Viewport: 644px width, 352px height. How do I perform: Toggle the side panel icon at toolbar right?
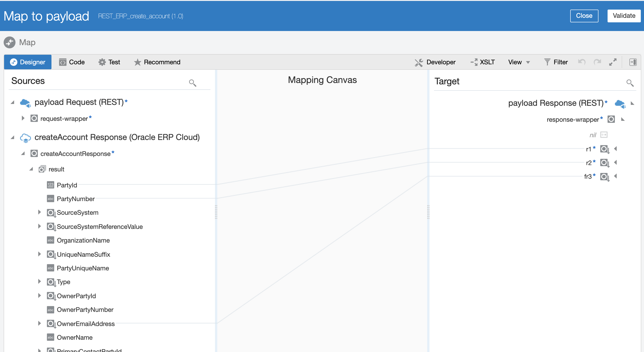point(633,62)
